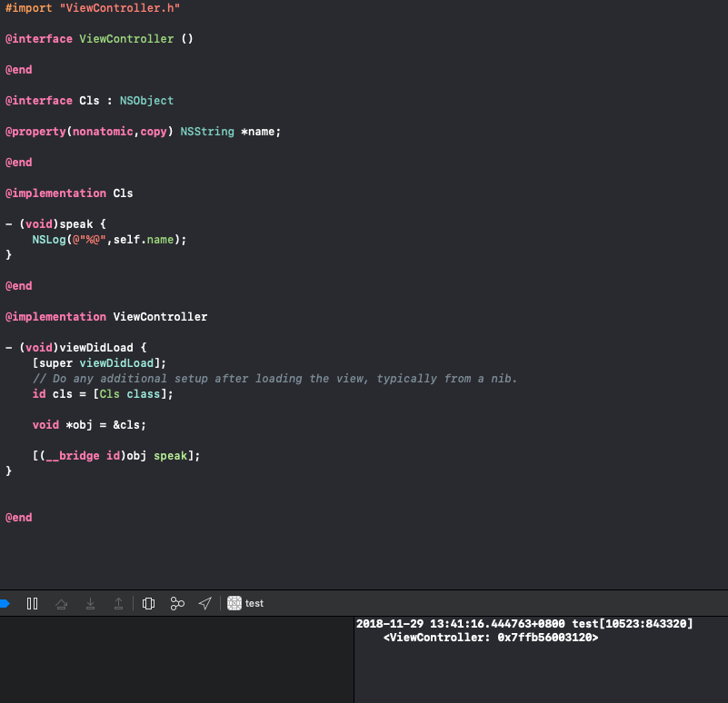Select the 'test' process label in debug bar

[254, 603]
